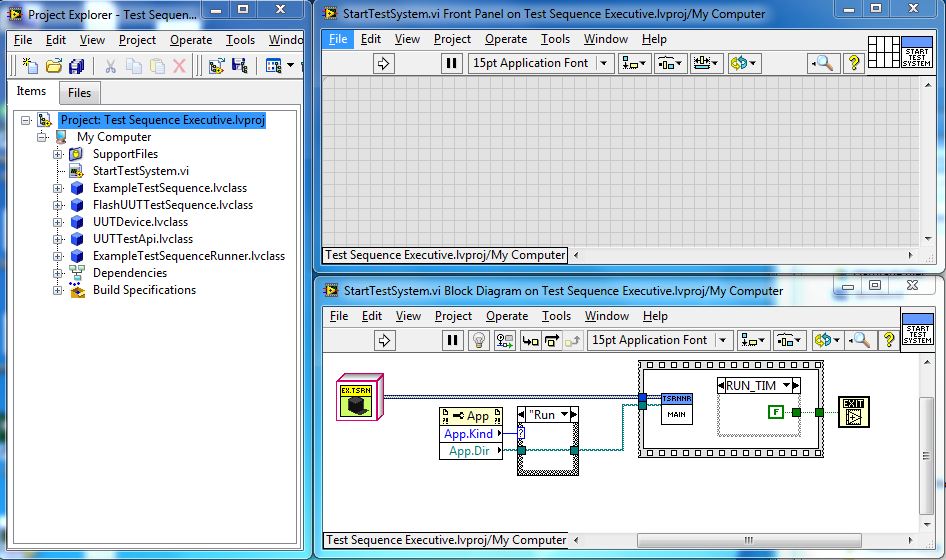Click Run arrow in Front Panel toolbar
The width and height of the screenshot is (946, 560).
[x=384, y=63]
